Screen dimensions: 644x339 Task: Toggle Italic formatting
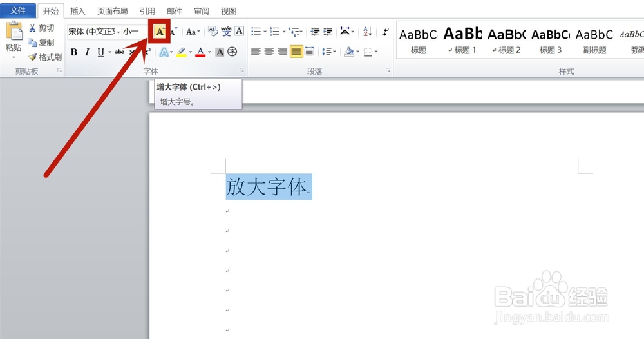coord(87,52)
